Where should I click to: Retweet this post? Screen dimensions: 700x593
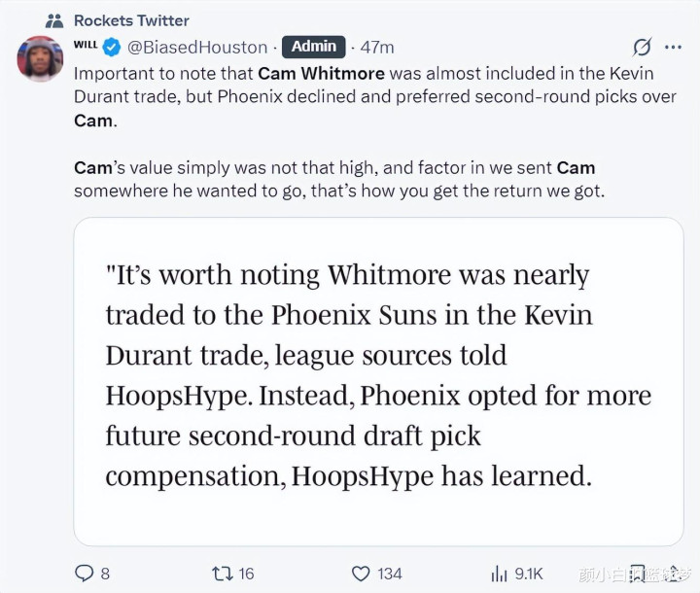tap(221, 573)
